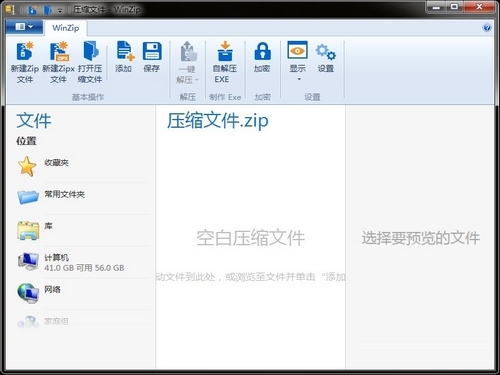This screenshot has width=500, height=375.
Task: Select 收藏夹 favorites location
Action: tap(83, 167)
